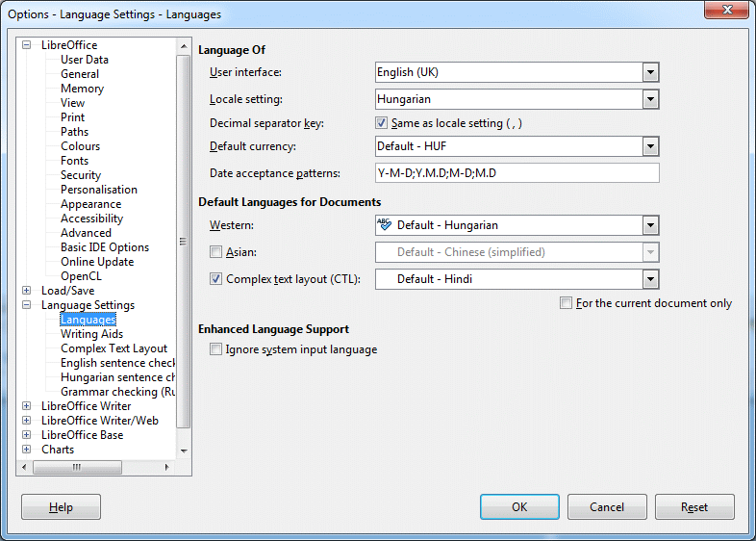Enable the Asian languages checkbox

(x=216, y=252)
